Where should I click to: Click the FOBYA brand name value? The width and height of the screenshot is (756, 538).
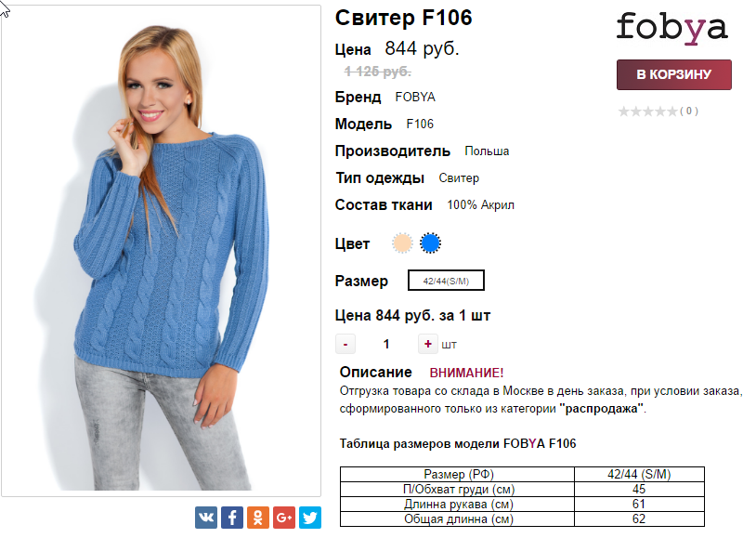point(415,97)
